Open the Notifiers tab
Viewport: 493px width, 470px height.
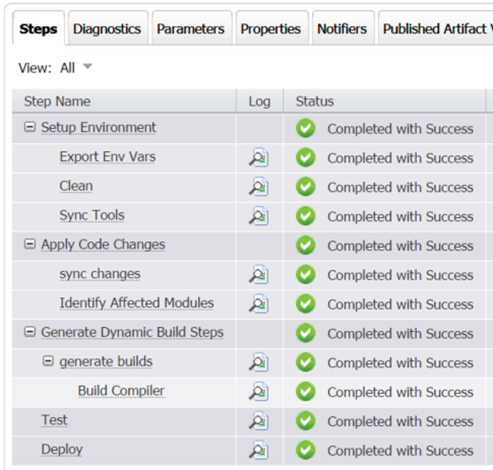[x=342, y=29]
